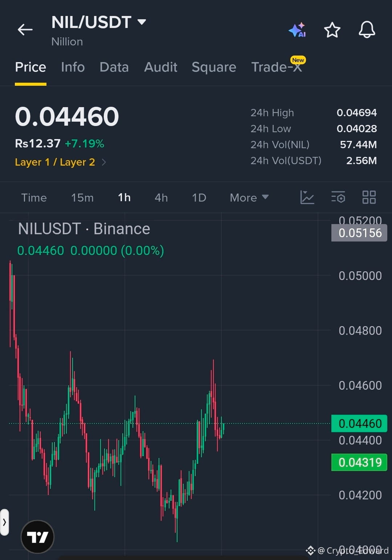Select the 4h chart interval
This screenshot has height=560, width=392.
(161, 198)
